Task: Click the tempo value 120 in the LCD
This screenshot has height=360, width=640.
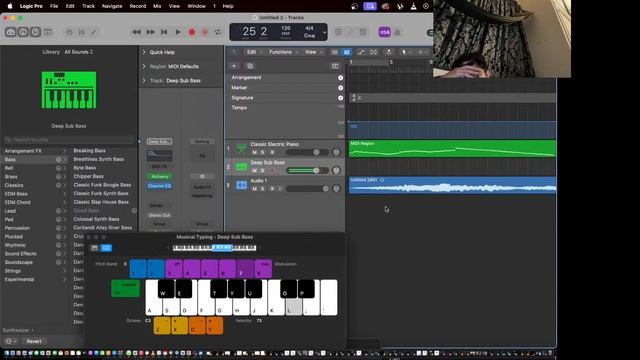Action: coord(286,28)
